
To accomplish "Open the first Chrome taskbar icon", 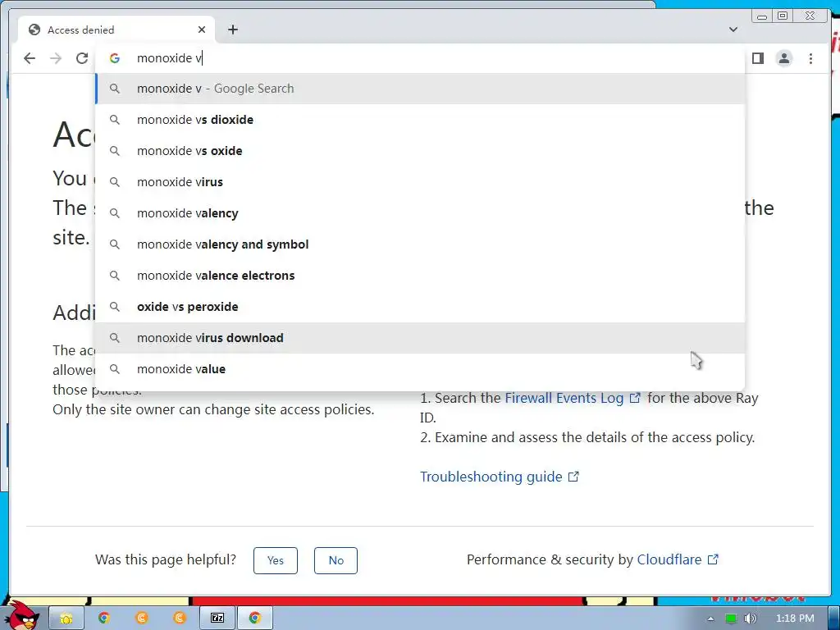I will click(104, 619).
